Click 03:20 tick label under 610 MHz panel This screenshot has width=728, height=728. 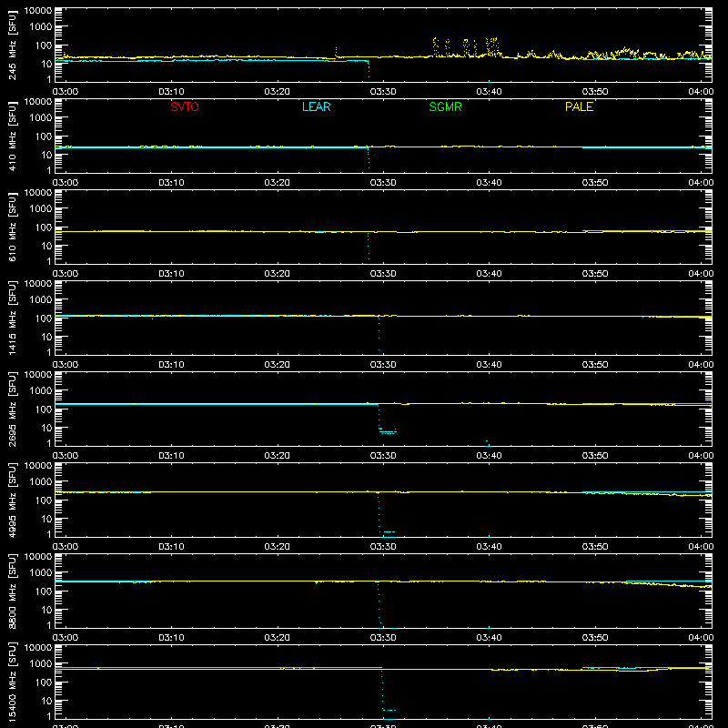click(x=278, y=274)
